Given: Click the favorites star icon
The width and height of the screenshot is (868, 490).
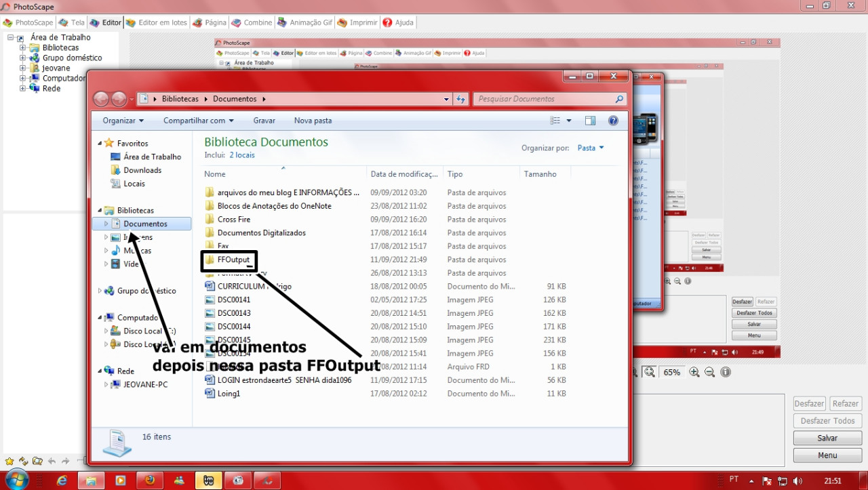Looking at the screenshot, I should (9, 461).
